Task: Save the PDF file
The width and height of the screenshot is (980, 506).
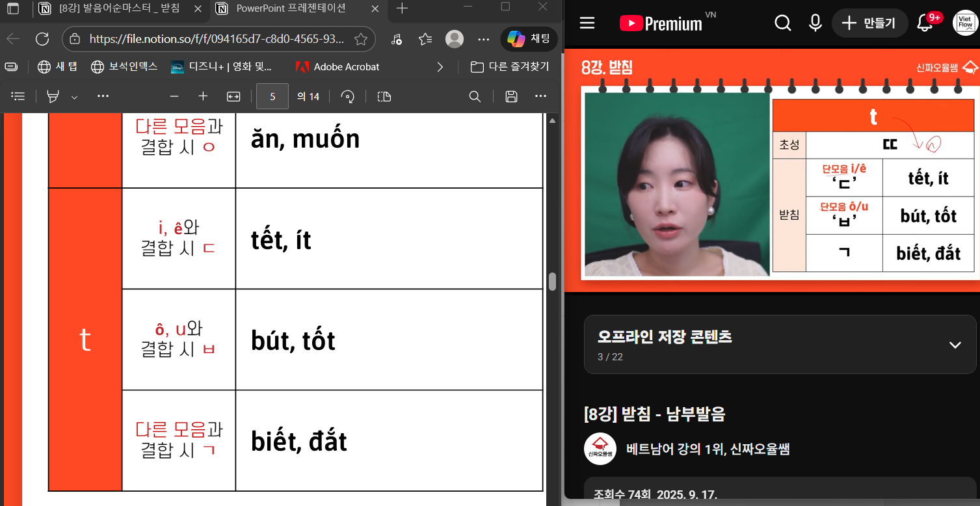Action: coord(511,96)
